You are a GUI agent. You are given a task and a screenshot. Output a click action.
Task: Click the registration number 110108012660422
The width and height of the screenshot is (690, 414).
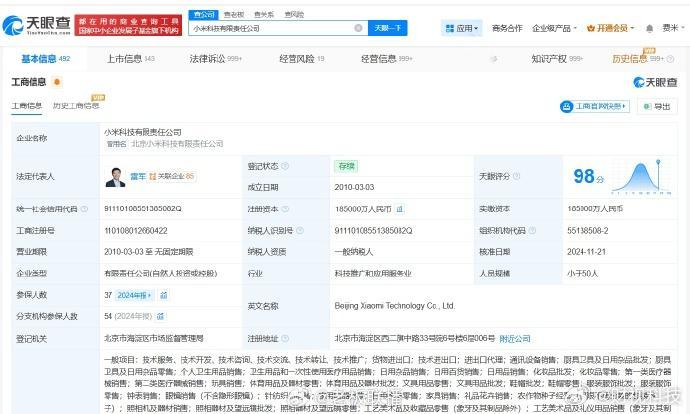136,231
